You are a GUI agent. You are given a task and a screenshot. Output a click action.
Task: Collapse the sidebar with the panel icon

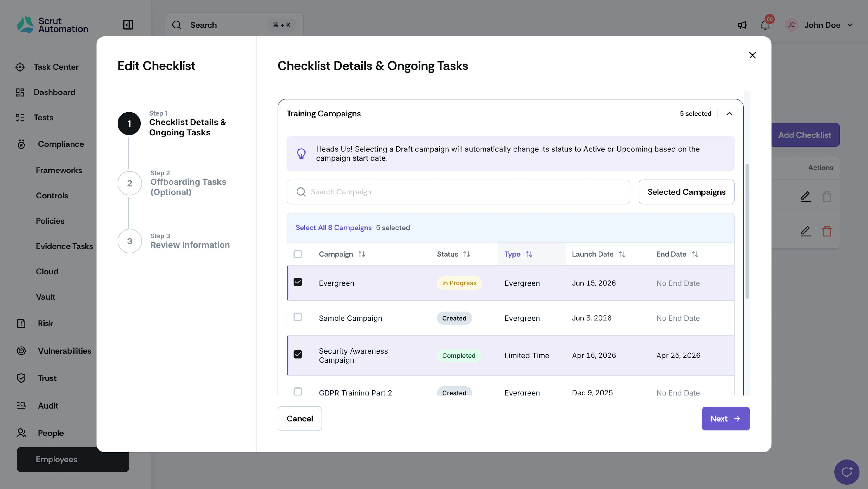(128, 25)
